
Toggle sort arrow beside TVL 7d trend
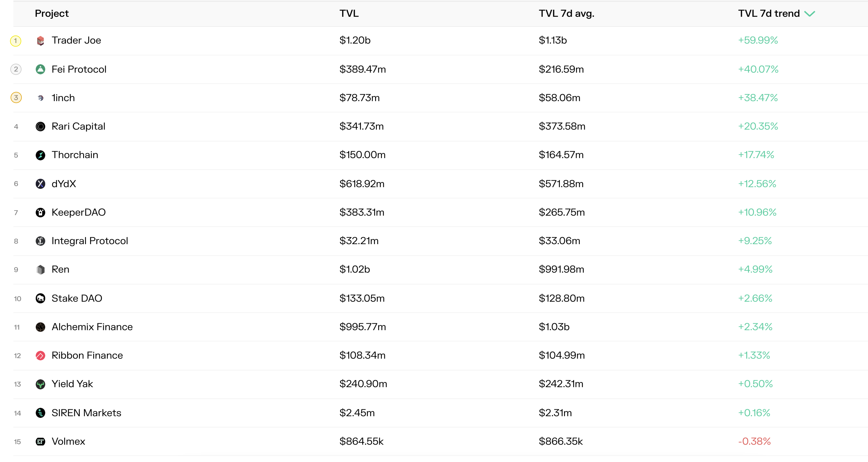tap(810, 14)
